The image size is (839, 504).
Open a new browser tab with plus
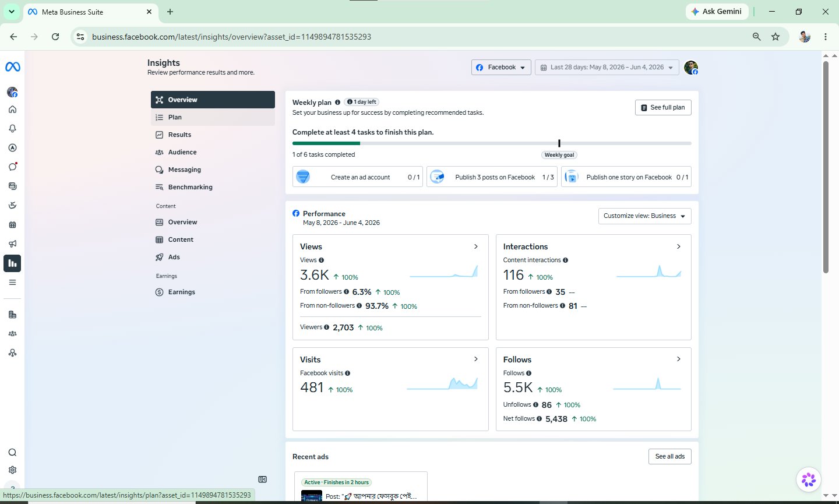click(170, 12)
